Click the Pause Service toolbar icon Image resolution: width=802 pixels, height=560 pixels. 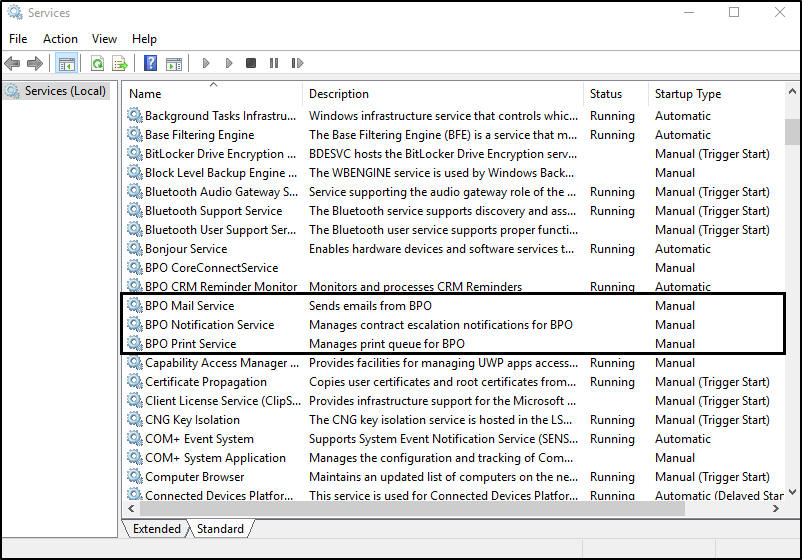coord(272,64)
